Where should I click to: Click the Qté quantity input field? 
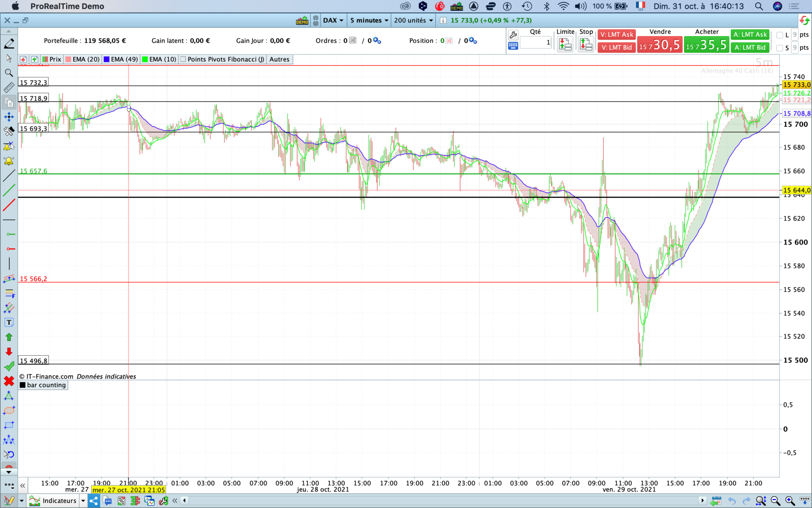[536, 42]
